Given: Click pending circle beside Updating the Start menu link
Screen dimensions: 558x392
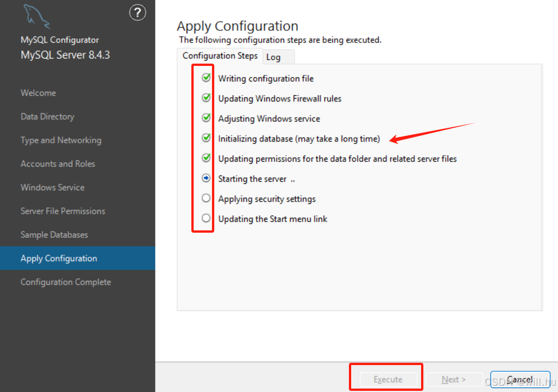Looking at the screenshot, I should point(206,218).
